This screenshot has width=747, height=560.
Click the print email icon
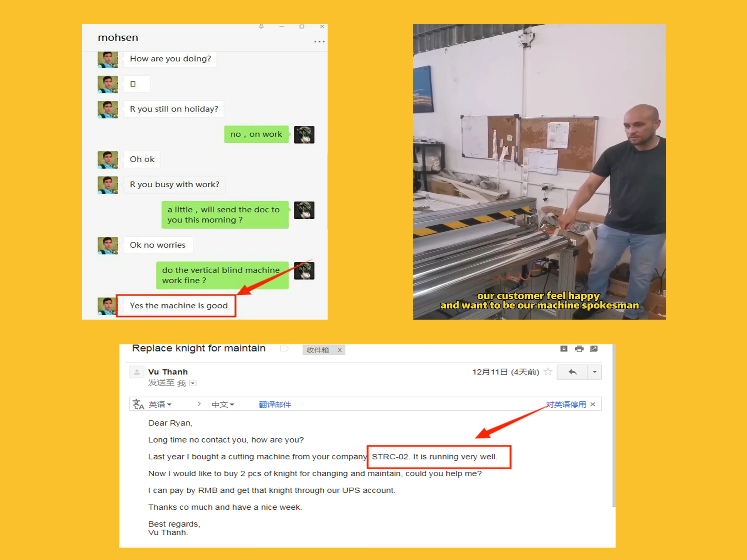(x=579, y=349)
